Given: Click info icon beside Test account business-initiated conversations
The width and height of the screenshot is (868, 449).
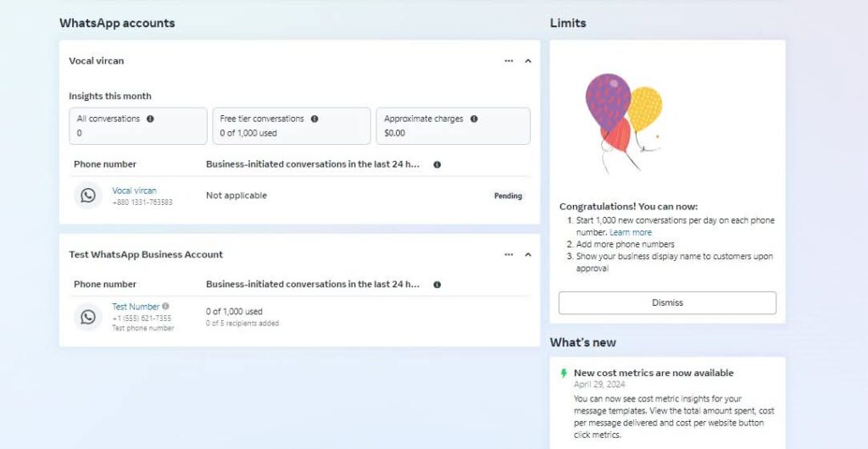Looking at the screenshot, I should pos(437,285).
